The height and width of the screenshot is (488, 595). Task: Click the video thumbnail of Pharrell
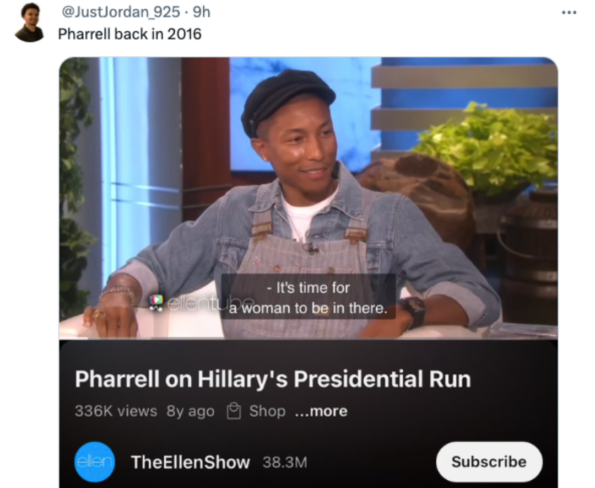coord(308,198)
